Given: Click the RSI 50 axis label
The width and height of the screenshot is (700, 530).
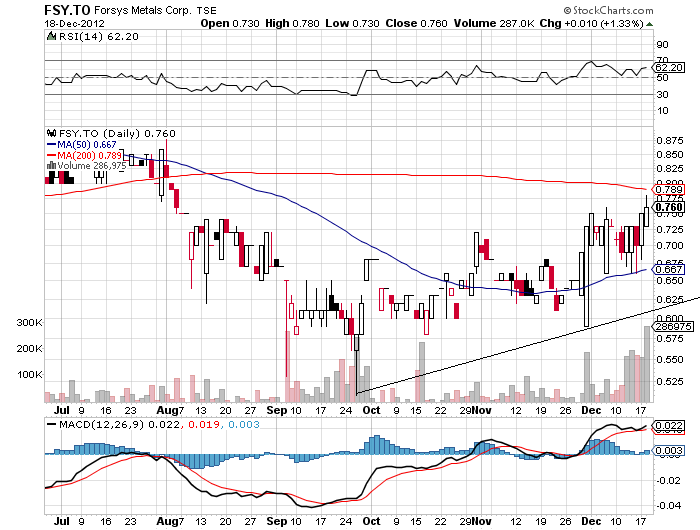Looking at the screenshot, I should [662, 78].
